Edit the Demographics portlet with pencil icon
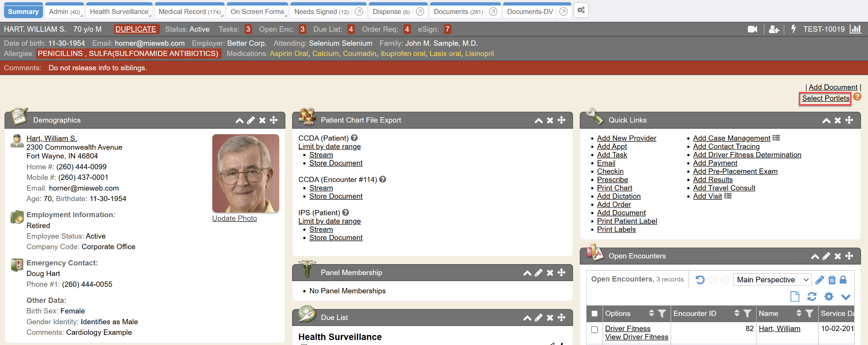868x345 pixels. tap(251, 120)
